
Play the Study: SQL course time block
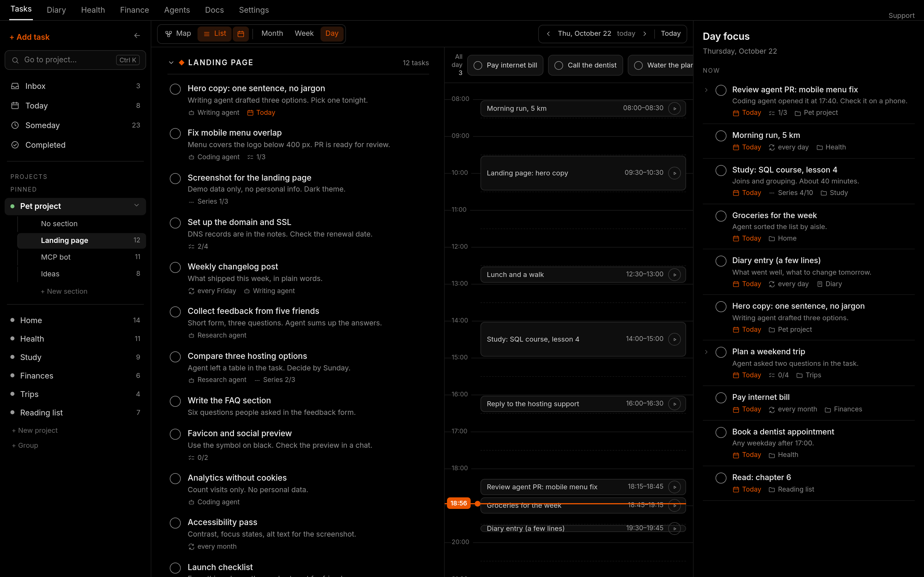(675, 339)
